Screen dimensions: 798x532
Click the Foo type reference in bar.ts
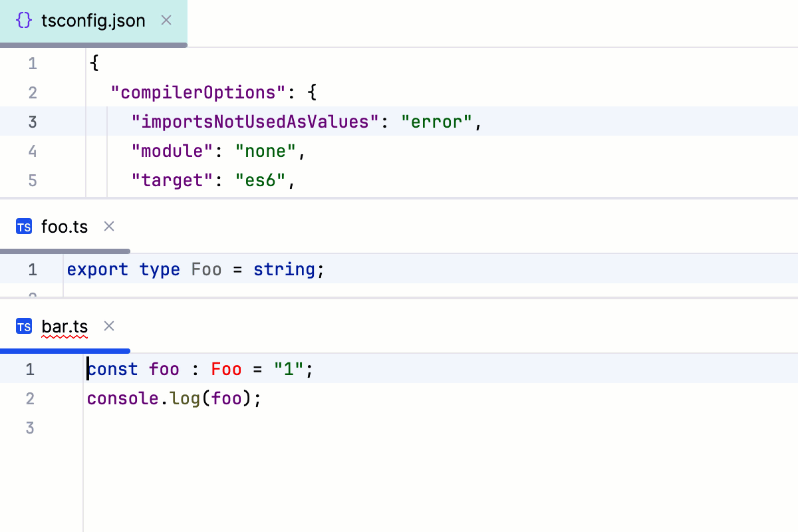click(226, 369)
